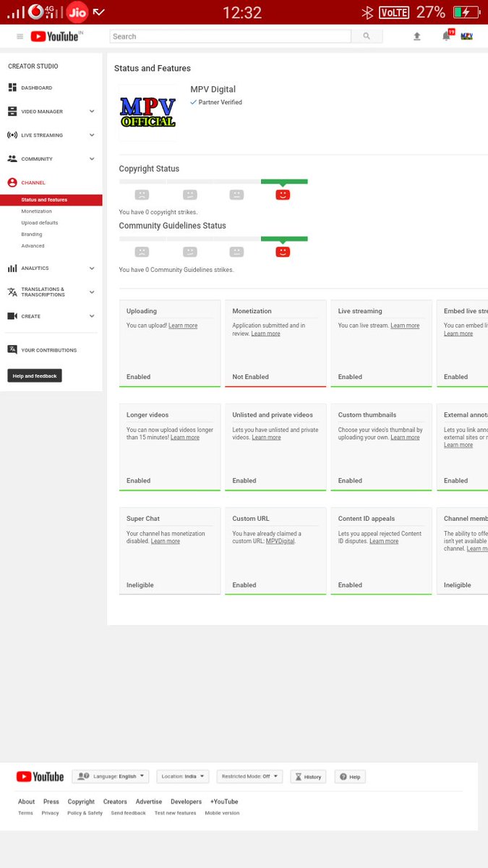Click the Live Streaming broadcast icon
The width and height of the screenshot is (488, 868).
pos(12,135)
